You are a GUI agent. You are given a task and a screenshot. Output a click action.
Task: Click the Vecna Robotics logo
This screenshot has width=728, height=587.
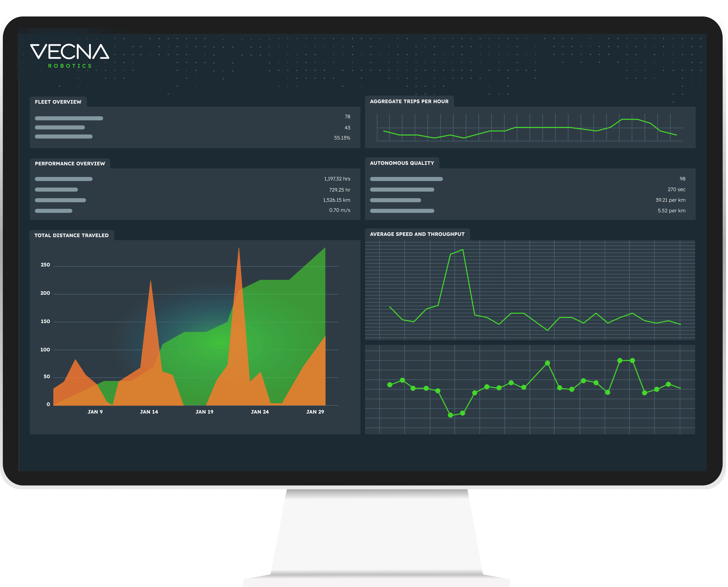coord(70,56)
